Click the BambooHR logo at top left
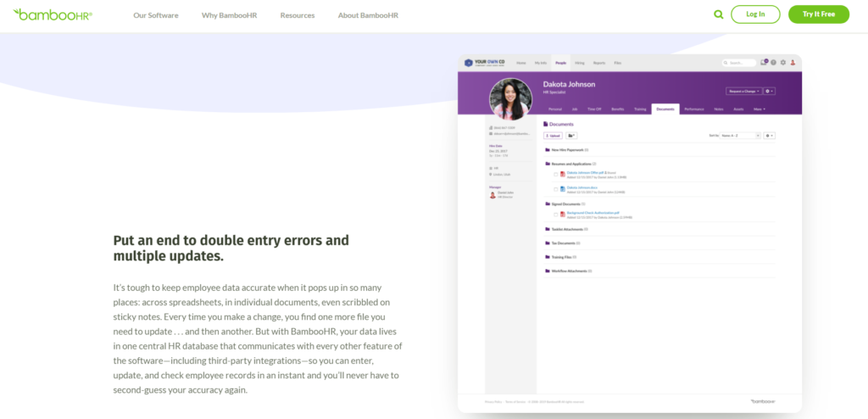The height and width of the screenshot is (419, 868). pyautogui.click(x=53, y=14)
